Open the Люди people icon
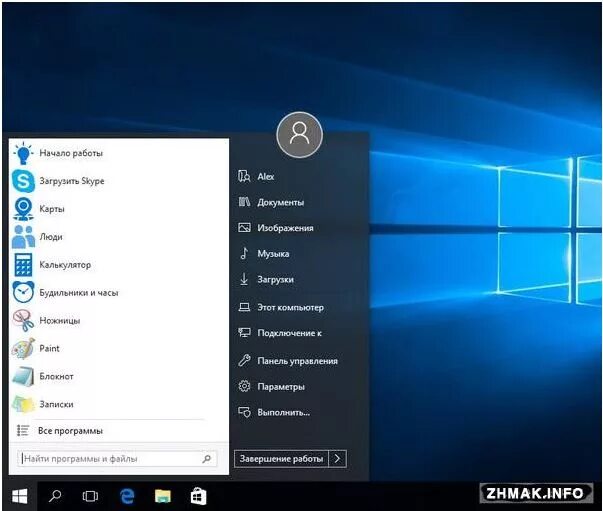 tap(23, 237)
